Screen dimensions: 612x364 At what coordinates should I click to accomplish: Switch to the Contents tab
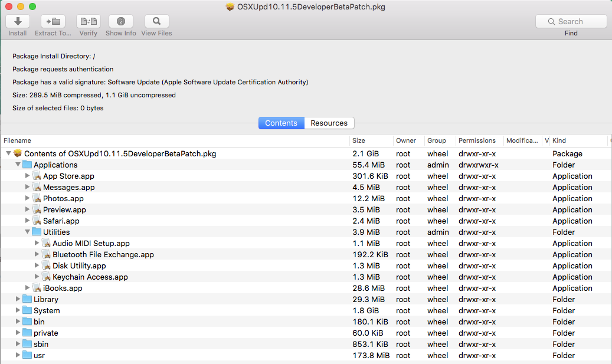tap(281, 123)
